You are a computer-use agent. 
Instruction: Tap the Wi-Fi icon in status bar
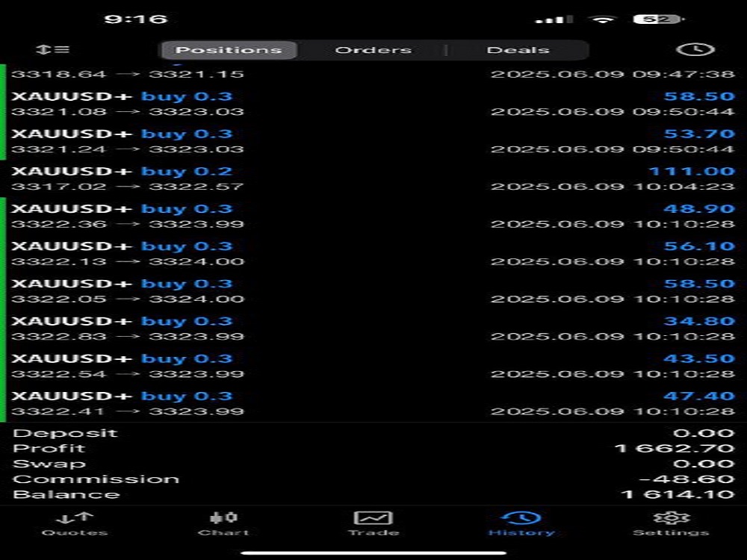pos(603,19)
